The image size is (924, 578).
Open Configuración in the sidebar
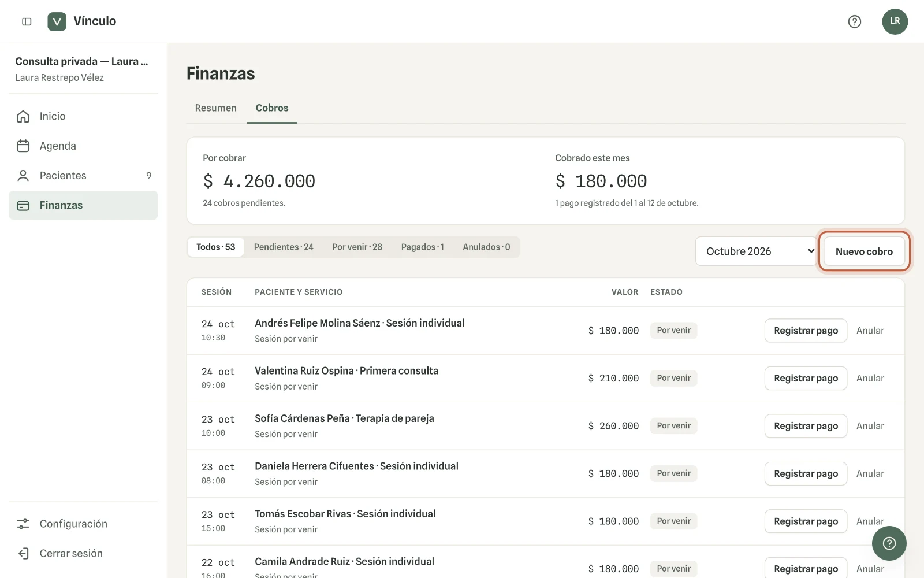(83, 524)
